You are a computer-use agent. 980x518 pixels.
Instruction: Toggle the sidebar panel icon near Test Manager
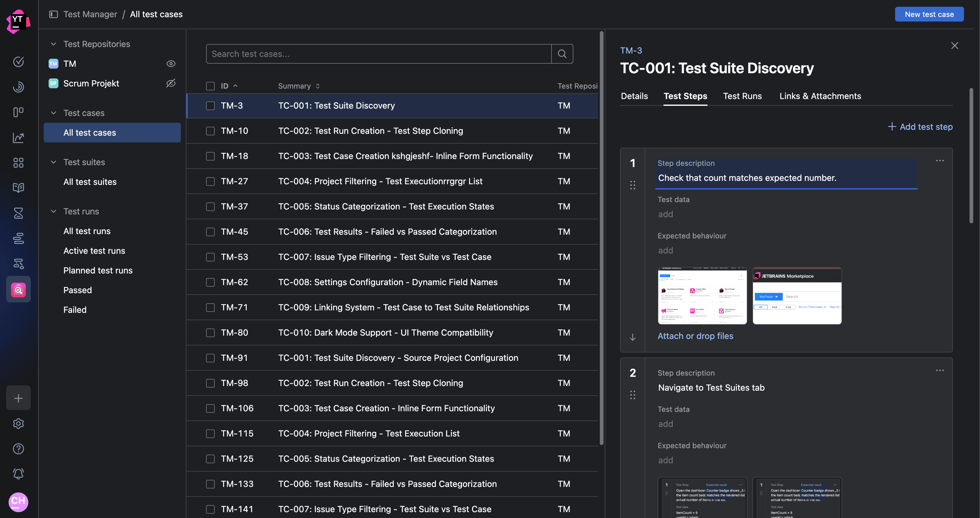[54, 14]
